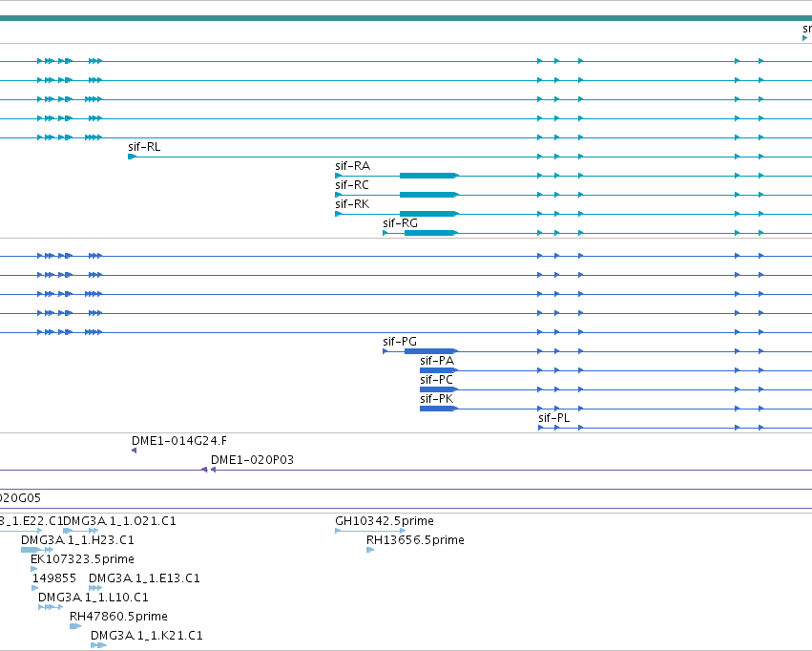Viewport: 812px width, 651px height.
Task: Click the EK107323.5prime arrow glyph
Action: click(x=34, y=569)
